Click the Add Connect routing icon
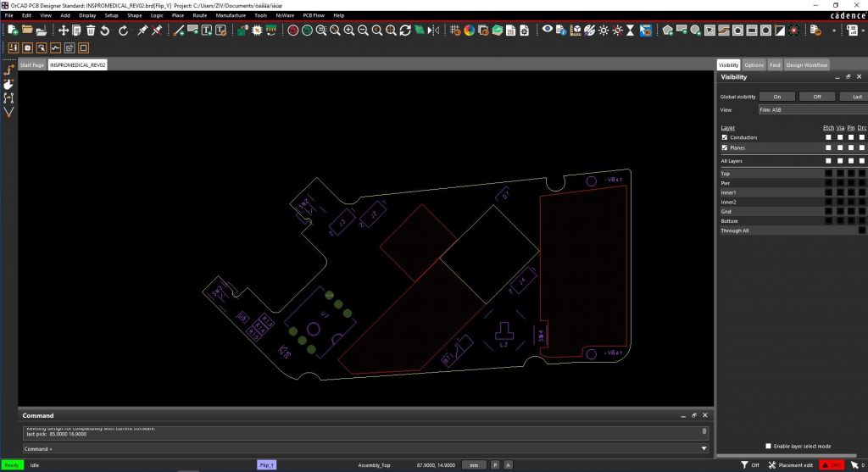 click(x=179, y=31)
